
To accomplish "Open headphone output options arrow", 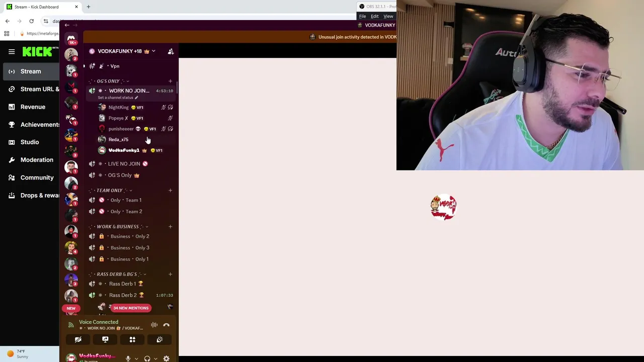I will (x=155, y=358).
